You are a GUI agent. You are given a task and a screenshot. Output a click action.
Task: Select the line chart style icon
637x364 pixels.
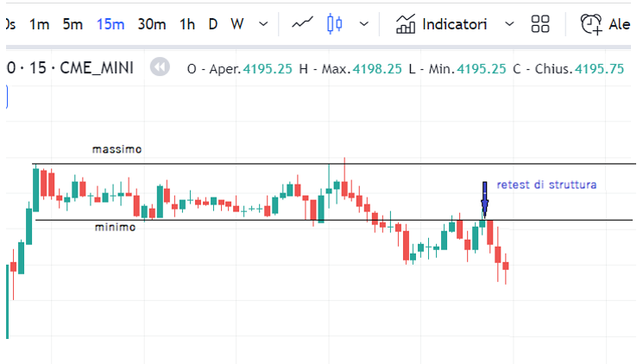click(x=302, y=23)
